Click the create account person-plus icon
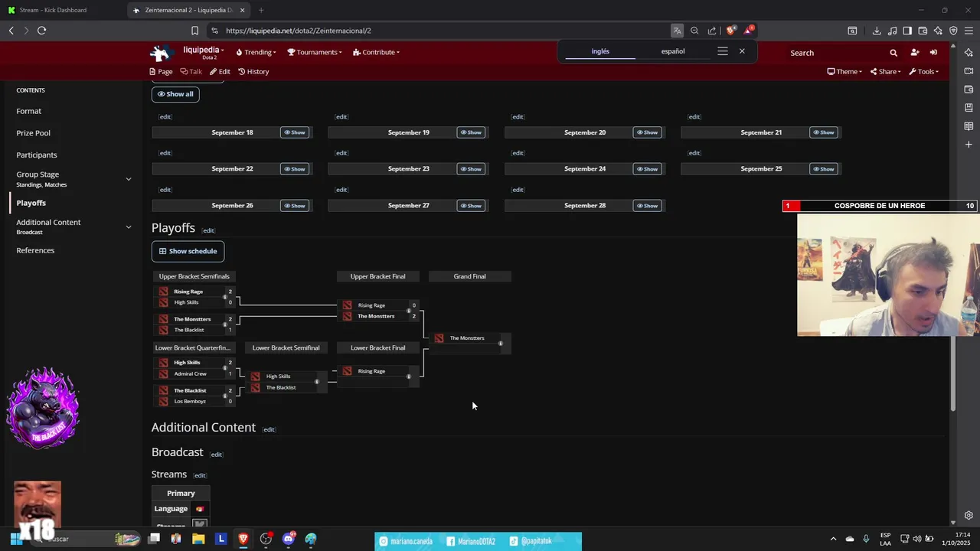The height and width of the screenshot is (551, 980). click(x=914, y=53)
